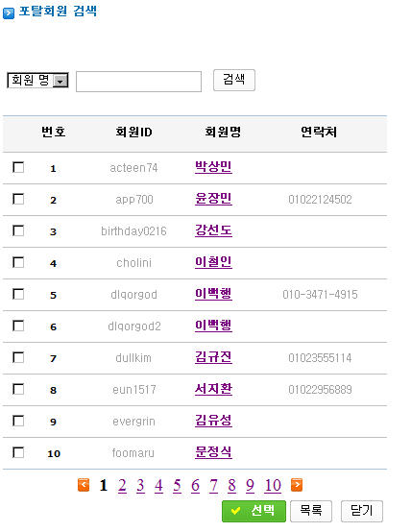
Task: Jump to page 10 in pagination
Action: click(x=273, y=485)
